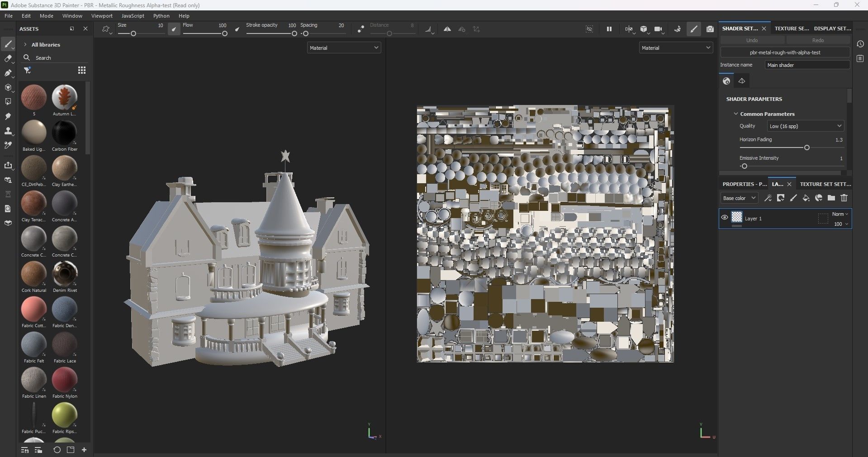This screenshot has width=868, height=457.
Task: Open the Export textures icon
Action: [x=8, y=166]
